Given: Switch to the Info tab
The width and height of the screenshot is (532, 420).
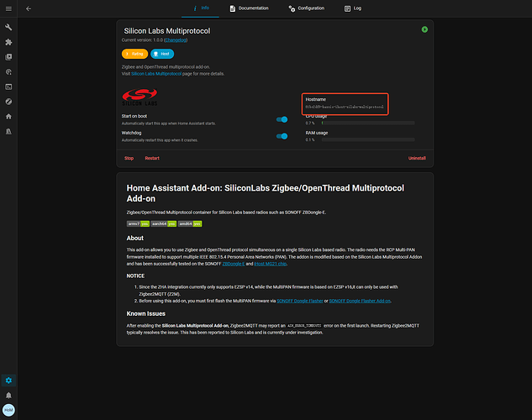Looking at the screenshot, I should pyautogui.click(x=201, y=8).
